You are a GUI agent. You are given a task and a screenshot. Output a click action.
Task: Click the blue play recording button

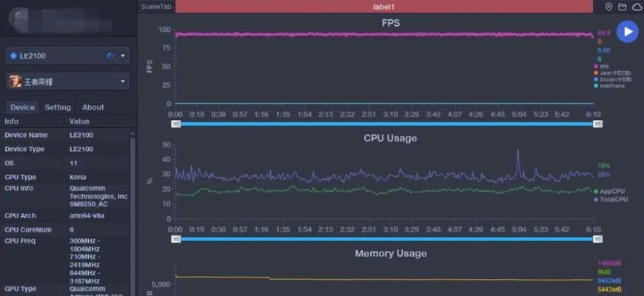tap(627, 32)
